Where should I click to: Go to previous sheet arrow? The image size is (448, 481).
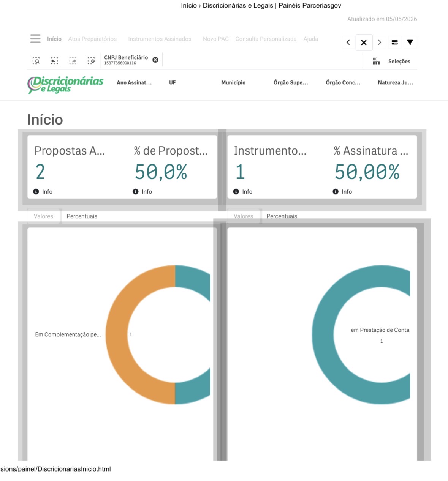pos(348,43)
